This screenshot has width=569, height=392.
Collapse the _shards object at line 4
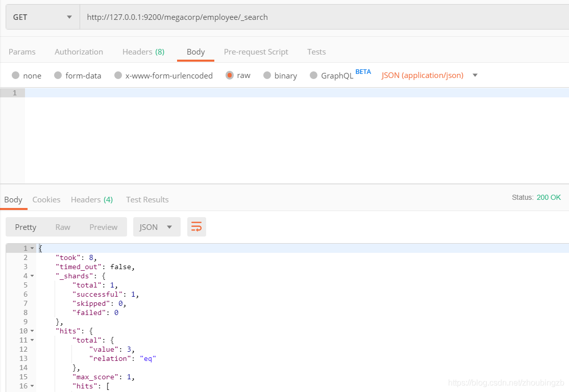click(32, 276)
